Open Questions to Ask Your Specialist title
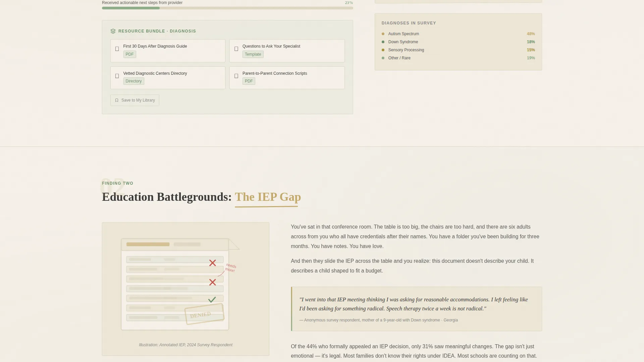This screenshot has width=644, height=362. [x=271, y=46]
